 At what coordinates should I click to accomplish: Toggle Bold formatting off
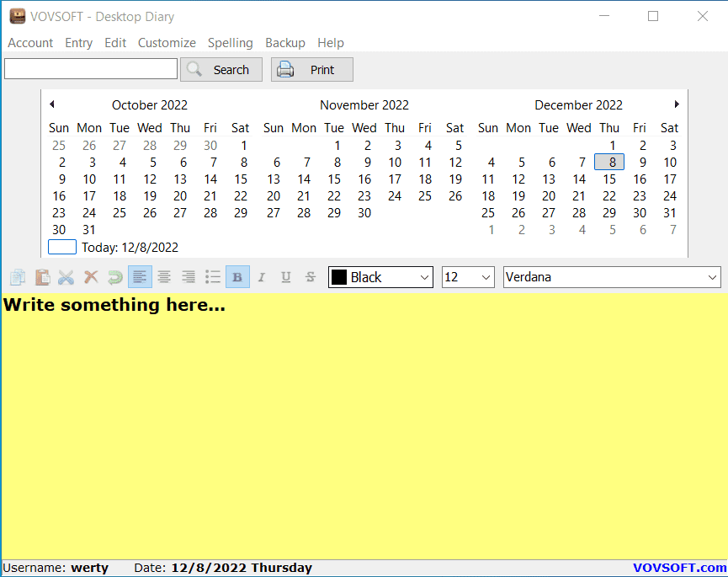[237, 277]
